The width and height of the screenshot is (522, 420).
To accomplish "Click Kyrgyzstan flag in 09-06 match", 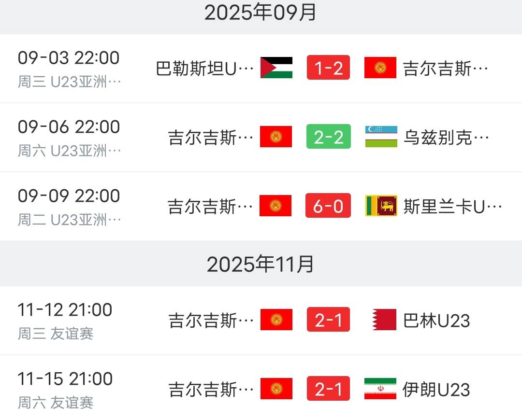I will point(276,137).
